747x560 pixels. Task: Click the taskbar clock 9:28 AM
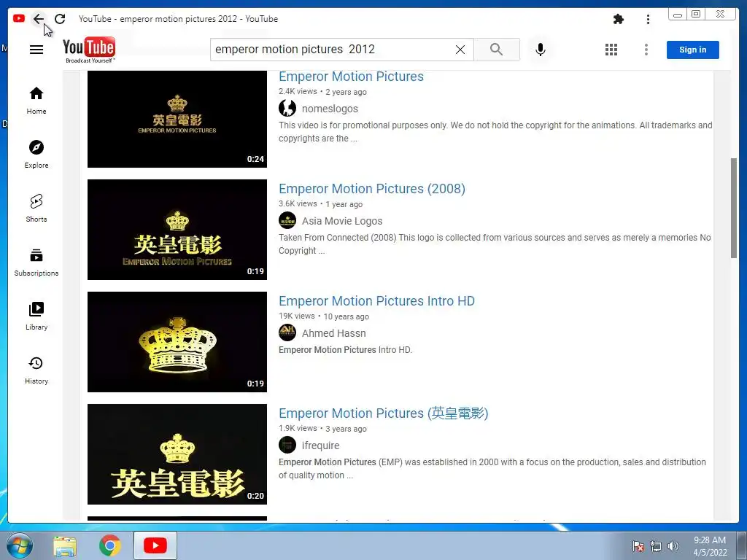click(x=710, y=546)
